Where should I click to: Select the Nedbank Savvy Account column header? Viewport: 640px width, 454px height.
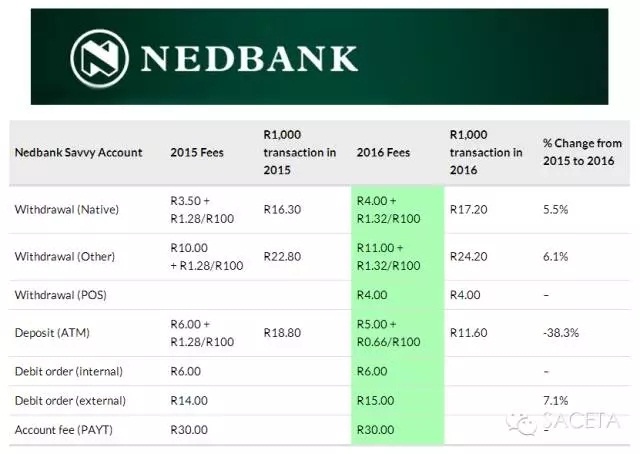(78, 153)
